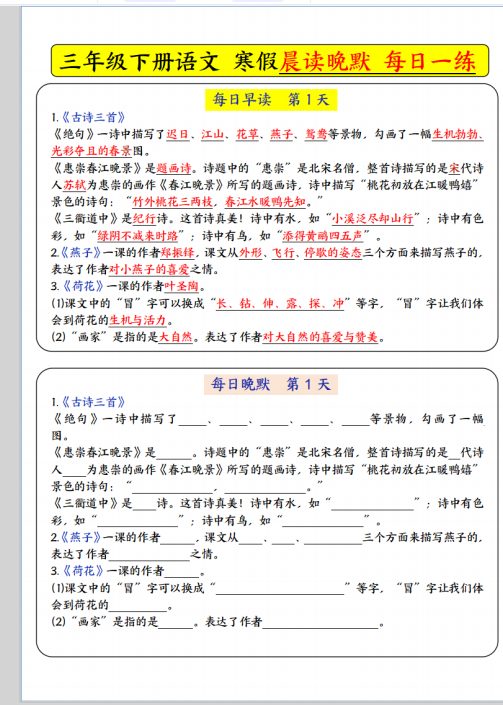Viewport: 503px width, 705px height.
Task: Click the verse '竹外桃花三两枝'
Action: (x=173, y=202)
